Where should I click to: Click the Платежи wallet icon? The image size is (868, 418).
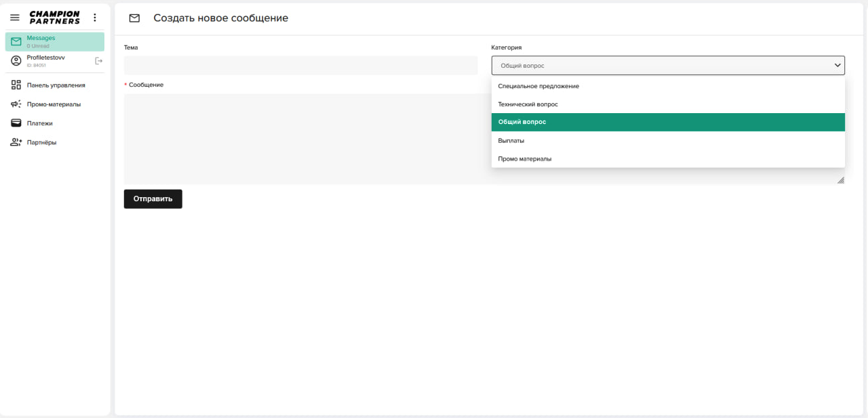(16, 123)
